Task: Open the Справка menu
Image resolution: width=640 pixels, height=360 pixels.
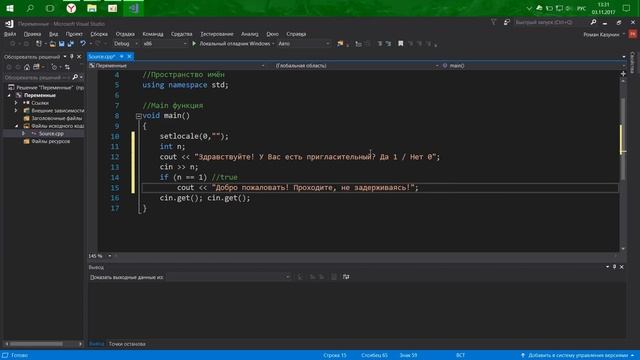Action: tap(296, 34)
